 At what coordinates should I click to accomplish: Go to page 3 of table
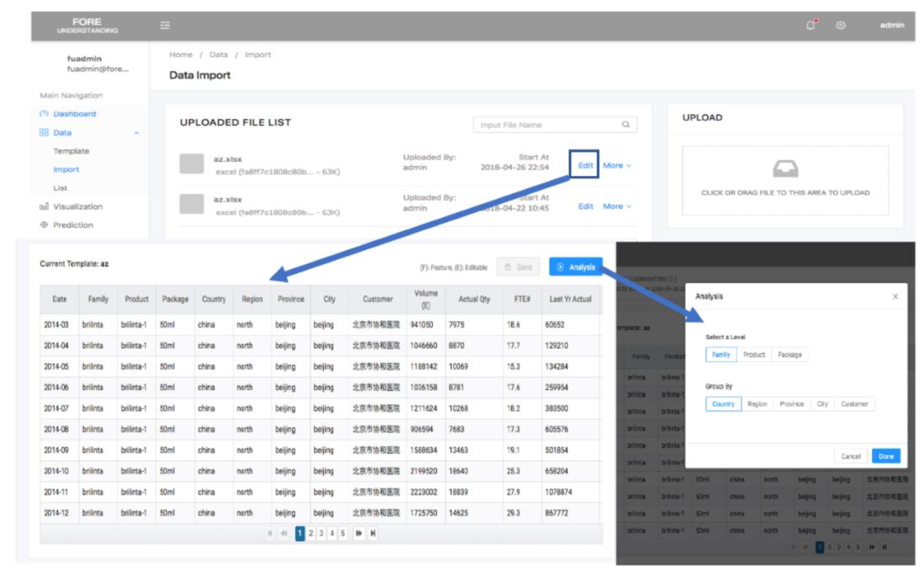(x=321, y=533)
